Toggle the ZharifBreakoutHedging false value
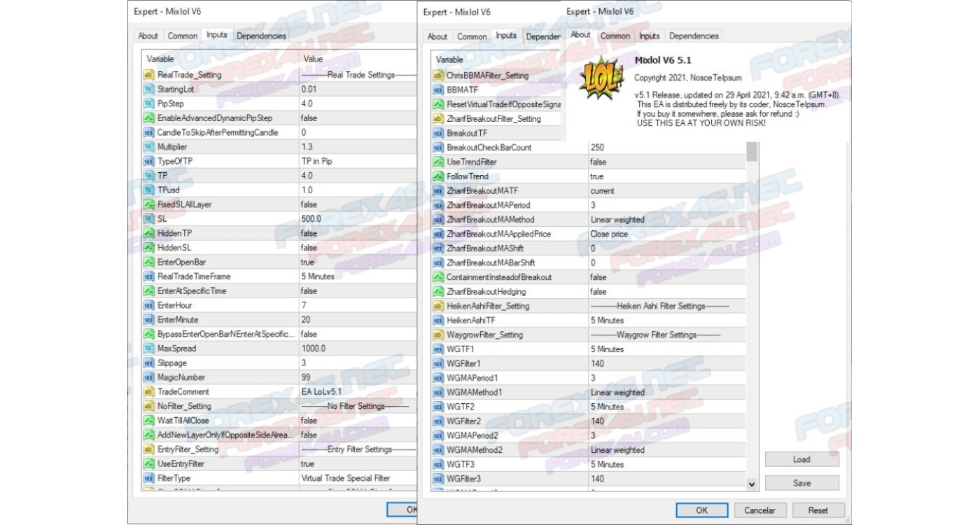This screenshot has width=980, height=525. tap(598, 292)
